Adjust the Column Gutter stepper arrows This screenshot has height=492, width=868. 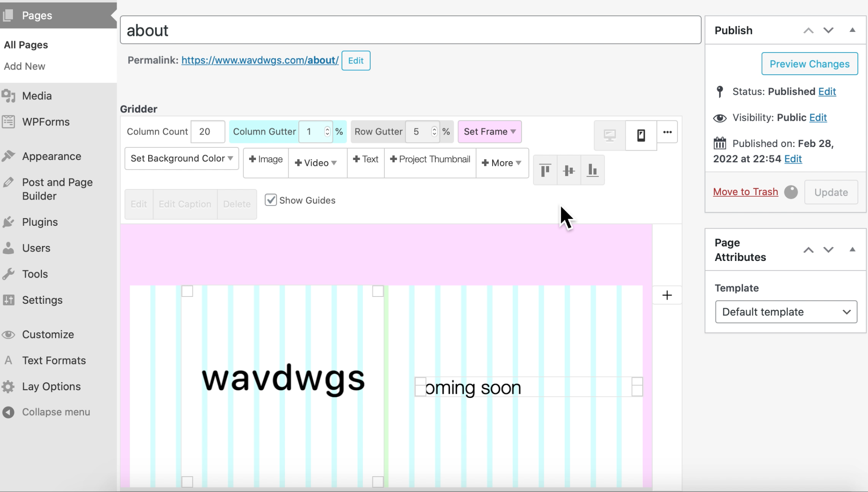[327, 132]
